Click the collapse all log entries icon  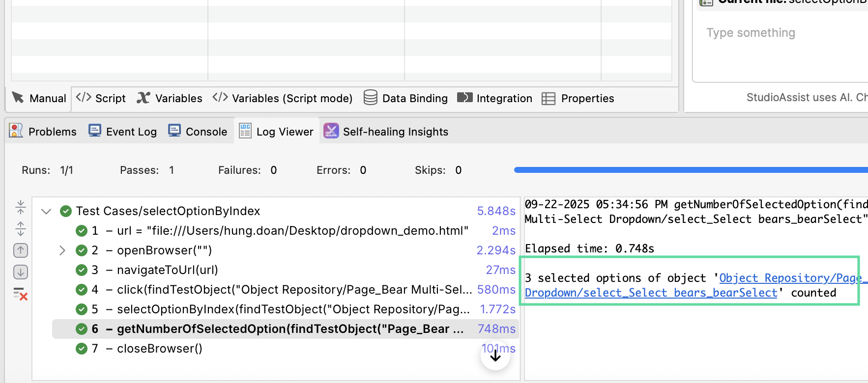(x=21, y=207)
